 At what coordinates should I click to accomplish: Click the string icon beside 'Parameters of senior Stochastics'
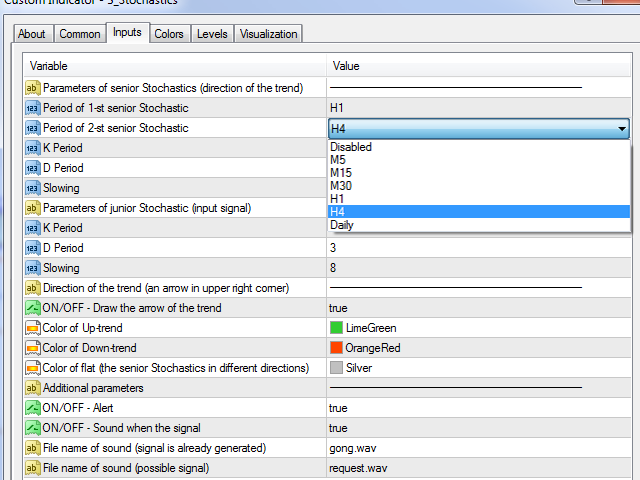pos(33,88)
